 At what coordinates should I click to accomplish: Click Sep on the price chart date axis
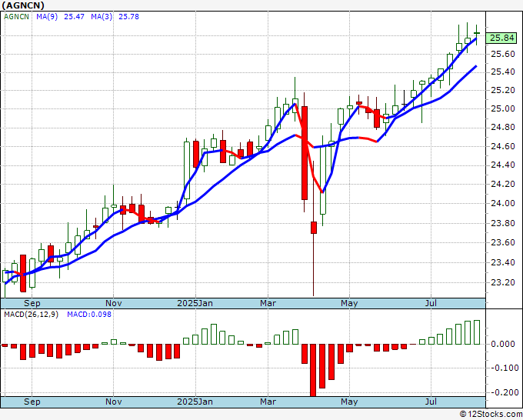click(x=32, y=303)
